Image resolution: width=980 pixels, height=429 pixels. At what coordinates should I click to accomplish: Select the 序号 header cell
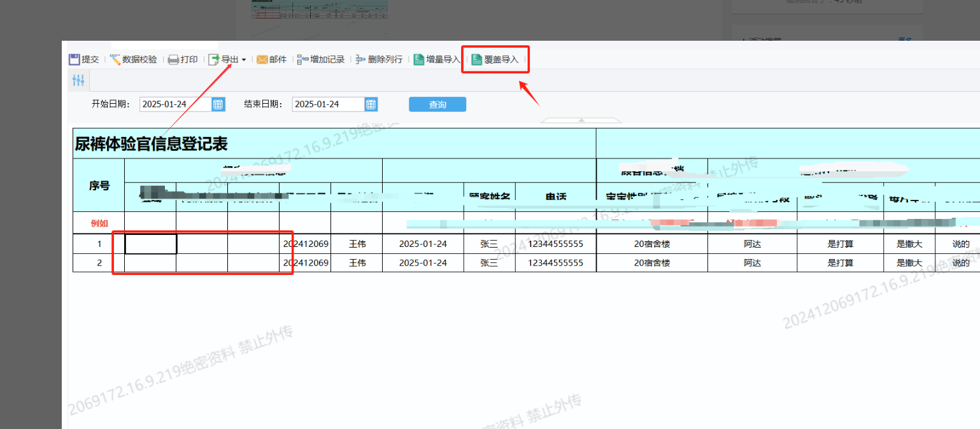click(99, 185)
